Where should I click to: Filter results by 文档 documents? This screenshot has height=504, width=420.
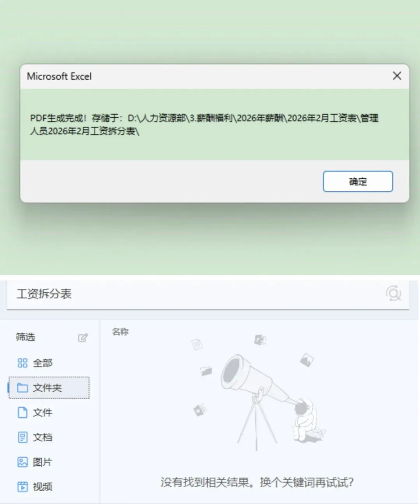pos(35,437)
